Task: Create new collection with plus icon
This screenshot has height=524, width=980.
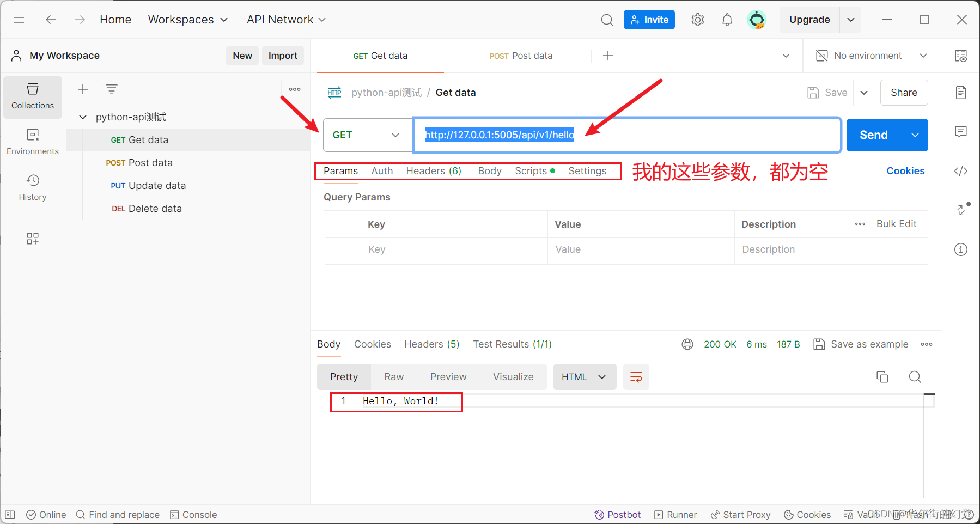Action: pyautogui.click(x=83, y=89)
